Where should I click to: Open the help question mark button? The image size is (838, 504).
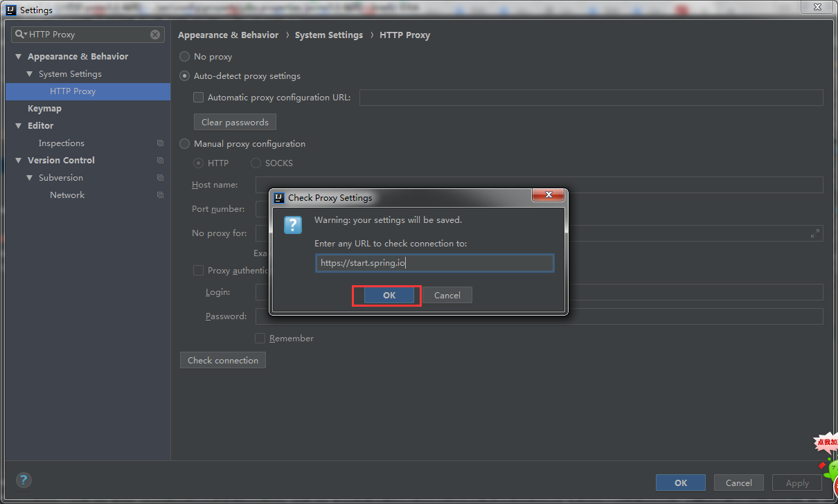(24, 480)
